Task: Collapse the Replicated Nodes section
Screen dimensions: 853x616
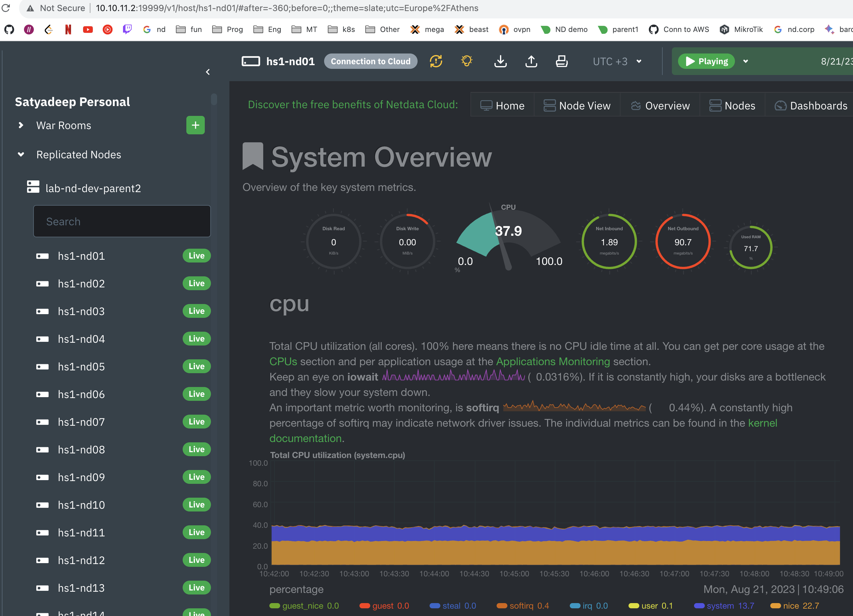Action: 20,155
